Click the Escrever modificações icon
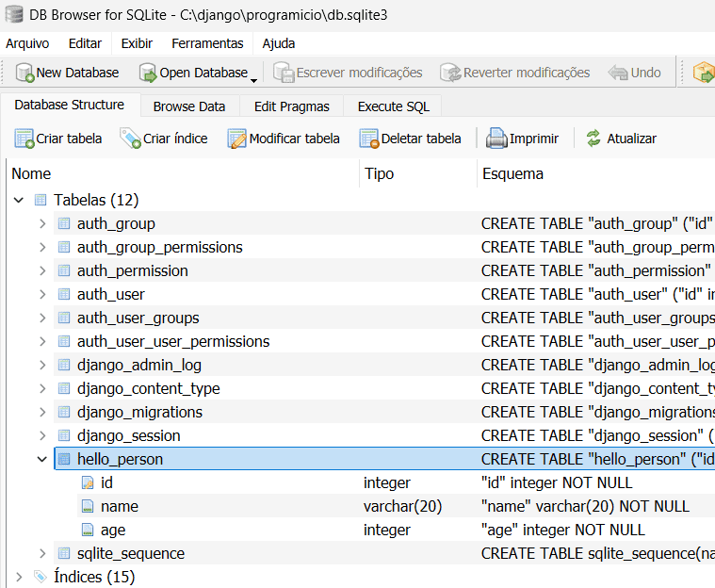715x588 pixels. click(284, 73)
